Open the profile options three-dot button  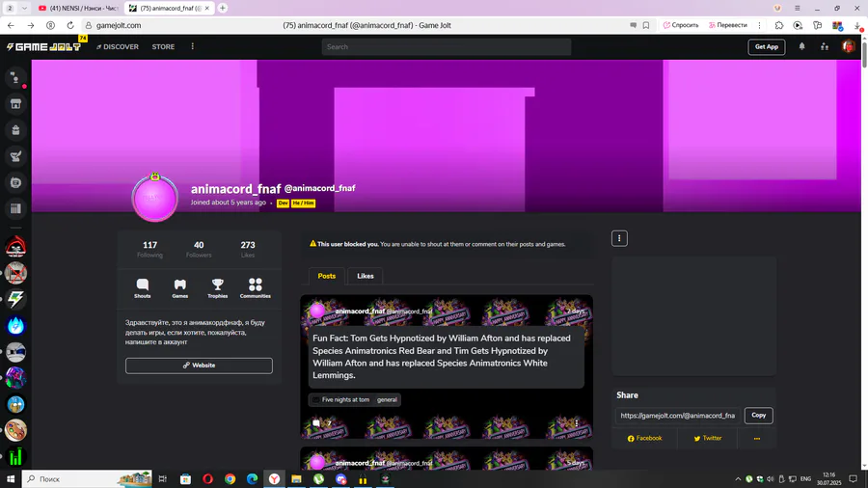[x=619, y=238]
